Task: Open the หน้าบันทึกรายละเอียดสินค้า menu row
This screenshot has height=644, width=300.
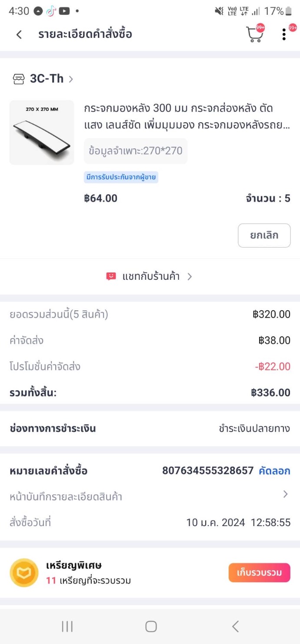Action: pyautogui.click(x=66, y=496)
